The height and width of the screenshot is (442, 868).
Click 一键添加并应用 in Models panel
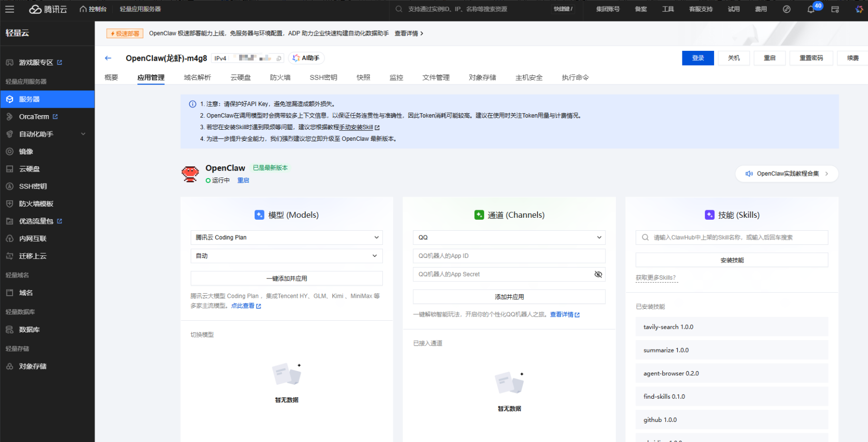[286, 278]
